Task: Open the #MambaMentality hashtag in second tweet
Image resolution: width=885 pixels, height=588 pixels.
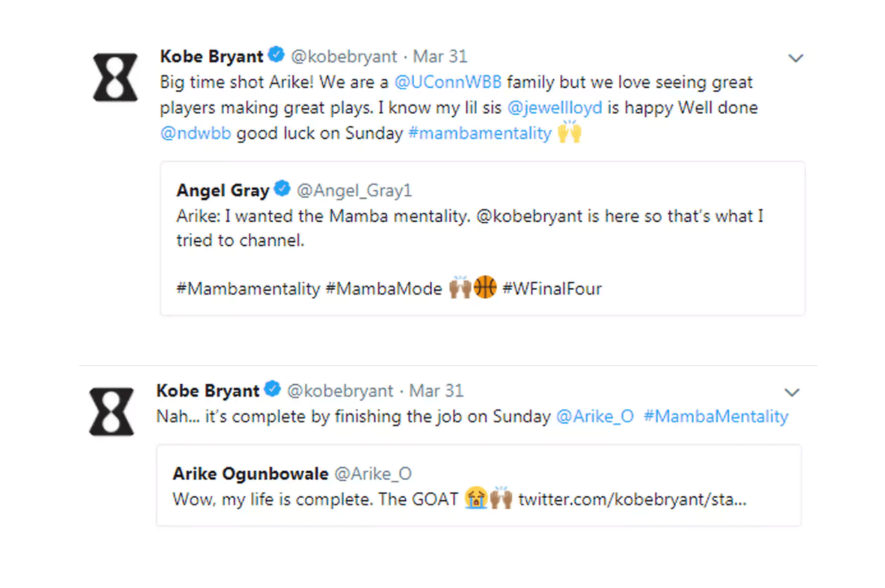Action: tap(716, 417)
